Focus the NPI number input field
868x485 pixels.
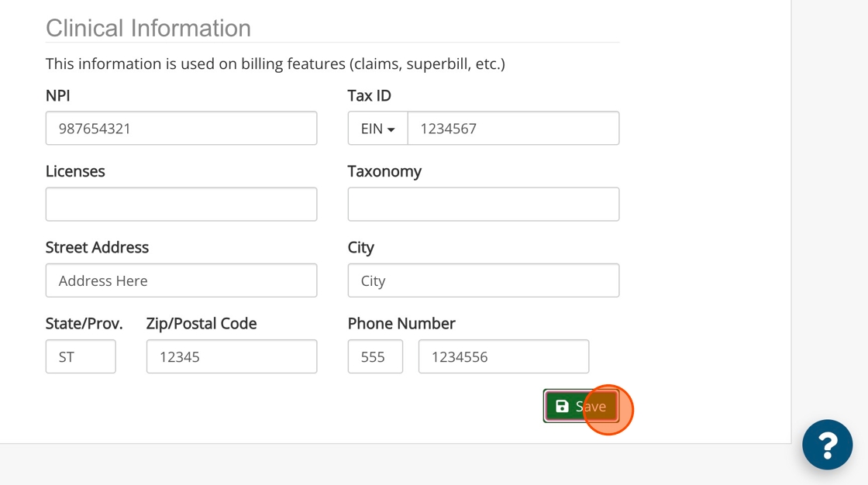(181, 129)
